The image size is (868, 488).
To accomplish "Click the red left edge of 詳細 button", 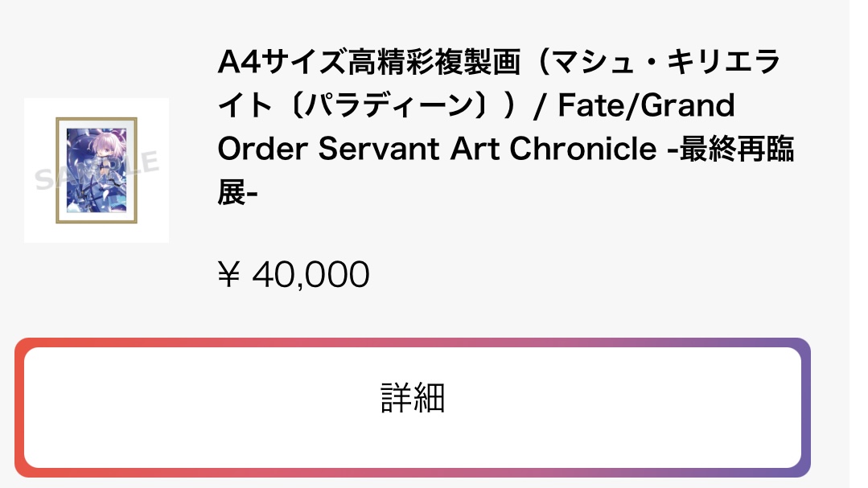I will pyautogui.click(x=19, y=408).
